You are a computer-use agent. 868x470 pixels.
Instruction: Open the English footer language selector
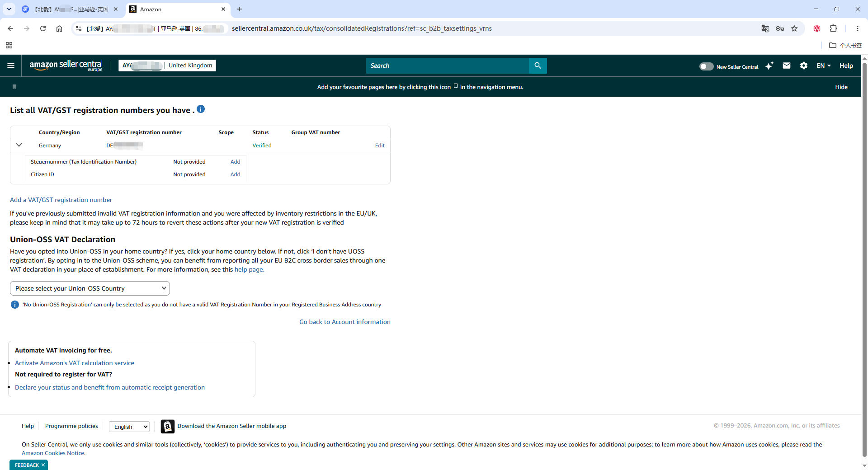pyautogui.click(x=129, y=427)
